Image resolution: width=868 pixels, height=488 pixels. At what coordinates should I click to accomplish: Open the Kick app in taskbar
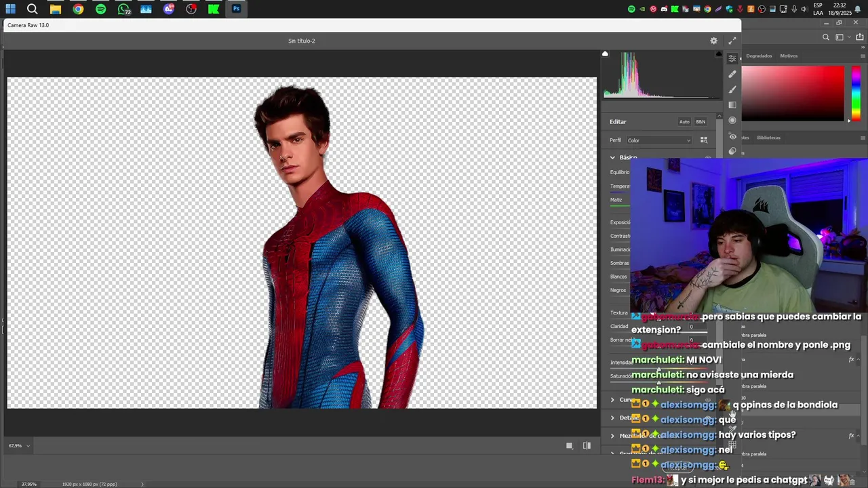click(214, 9)
